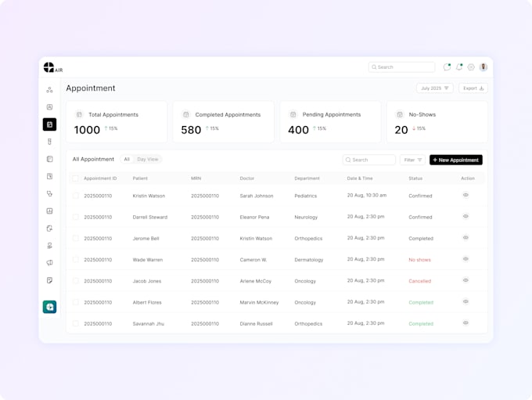Viewport: 532px width, 400px height.
Task: View Savannah Jhu appointment via eye icon
Action: coord(465,323)
